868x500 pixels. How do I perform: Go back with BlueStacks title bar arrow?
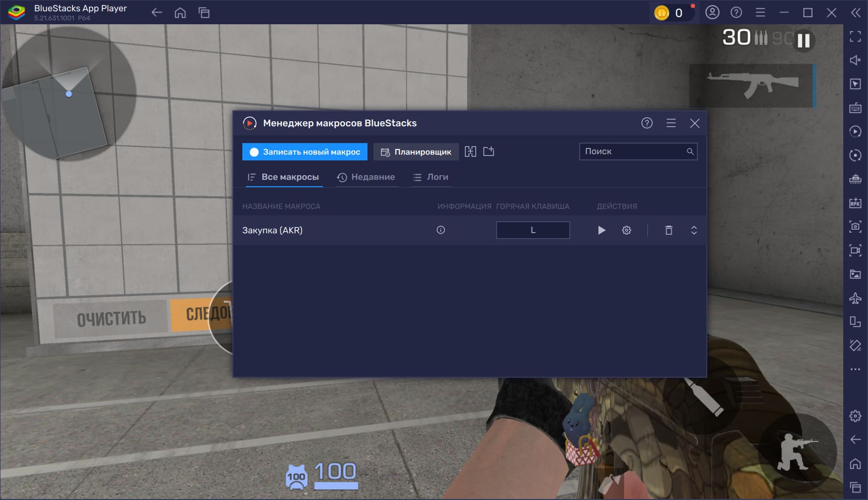coord(157,13)
